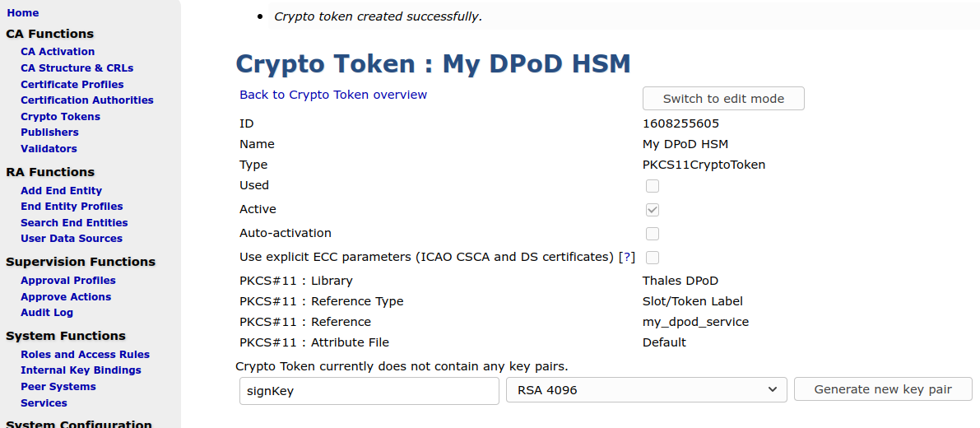980x428 pixels.
Task: Toggle the Active checkbox
Action: pyautogui.click(x=653, y=210)
